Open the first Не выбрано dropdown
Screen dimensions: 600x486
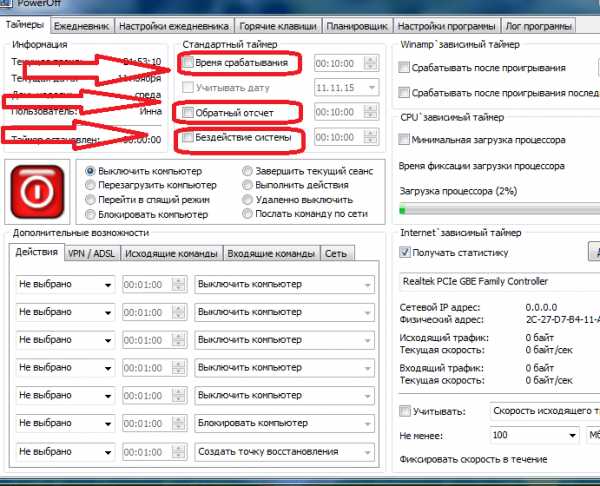coord(66,285)
